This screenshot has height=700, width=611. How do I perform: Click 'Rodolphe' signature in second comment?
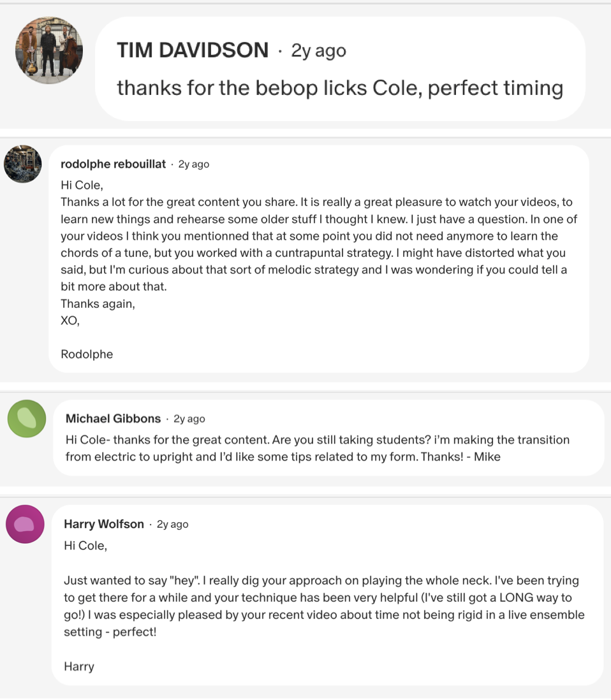87,354
